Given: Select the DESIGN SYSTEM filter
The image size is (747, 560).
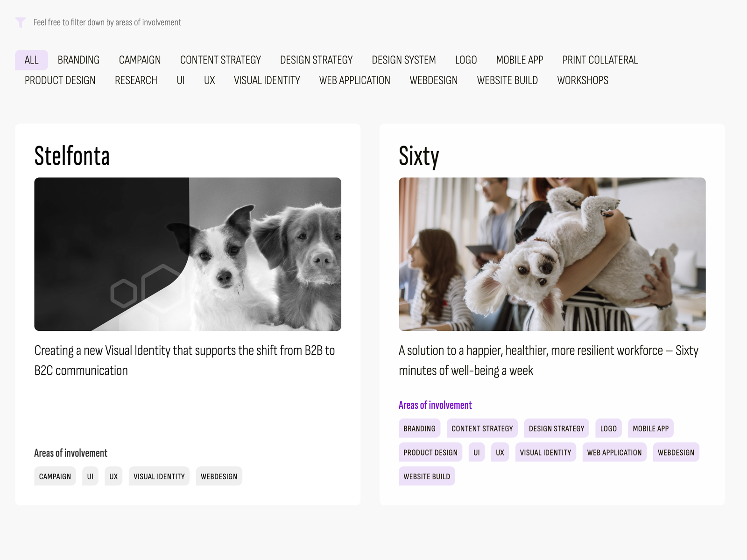Looking at the screenshot, I should pyautogui.click(x=404, y=60).
